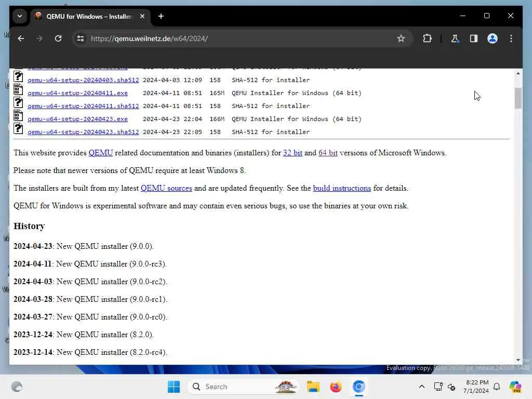Image resolution: width=532 pixels, height=399 pixels.
Task: Click the vertical scrollbar thumb
Action: tap(518, 98)
